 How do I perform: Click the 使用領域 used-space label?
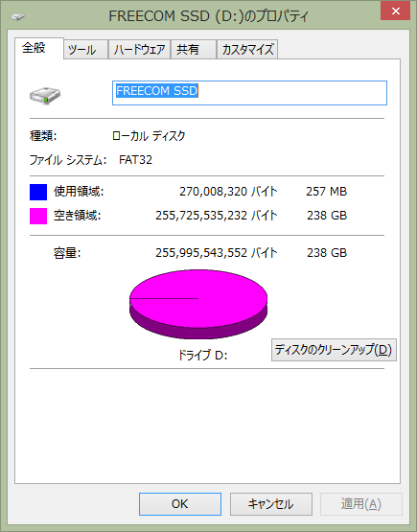pyautogui.click(x=79, y=192)
